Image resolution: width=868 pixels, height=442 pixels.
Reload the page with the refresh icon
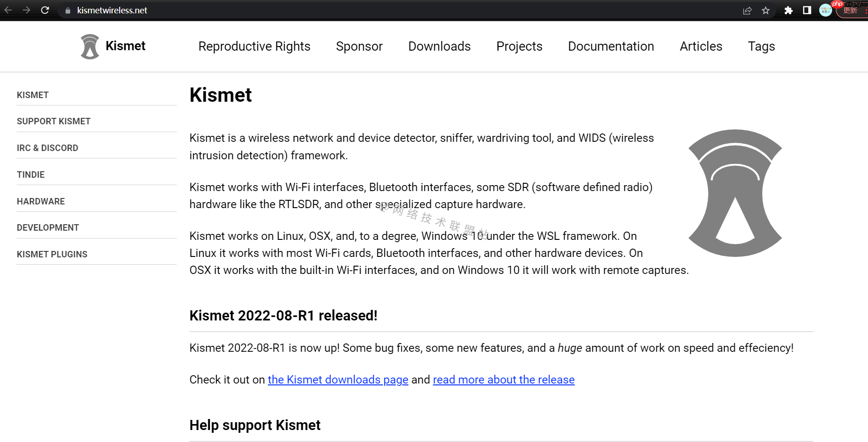pyautogui.click(x=45, y=10)
